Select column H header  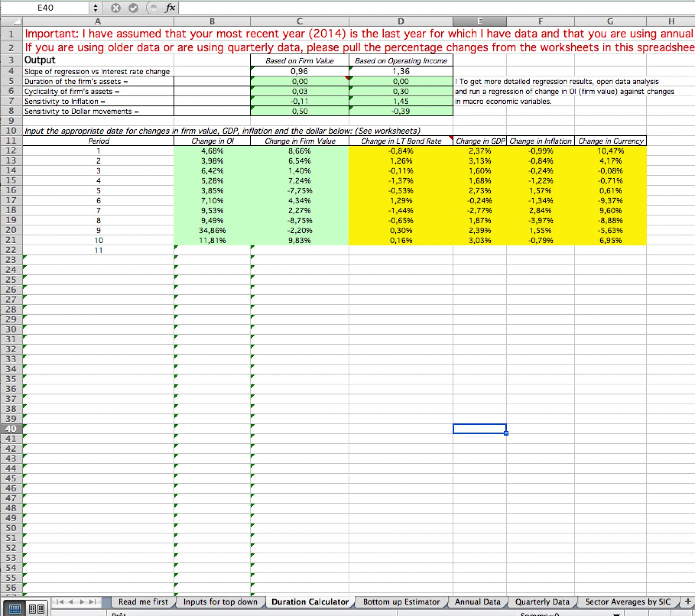tap(671, 21)
